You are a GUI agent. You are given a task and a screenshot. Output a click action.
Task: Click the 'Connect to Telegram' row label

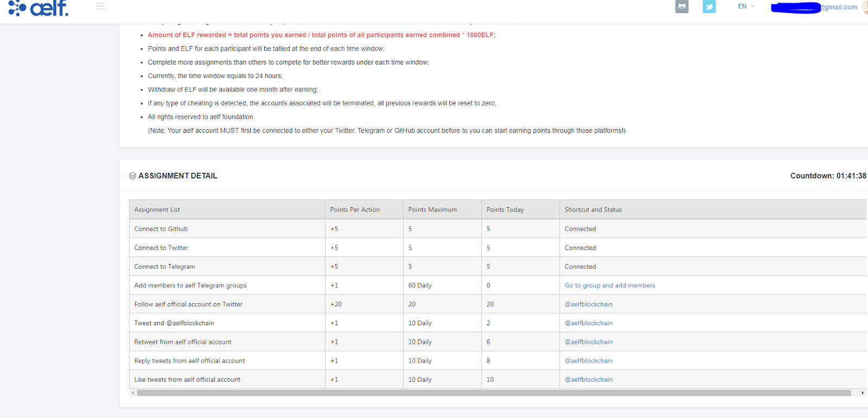tap(164, 267)
